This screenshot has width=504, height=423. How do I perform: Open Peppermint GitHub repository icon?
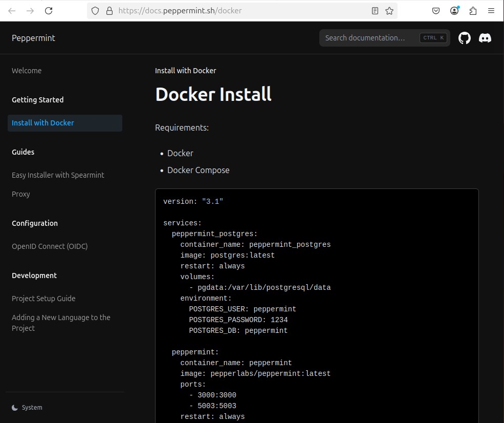[464, 38]
